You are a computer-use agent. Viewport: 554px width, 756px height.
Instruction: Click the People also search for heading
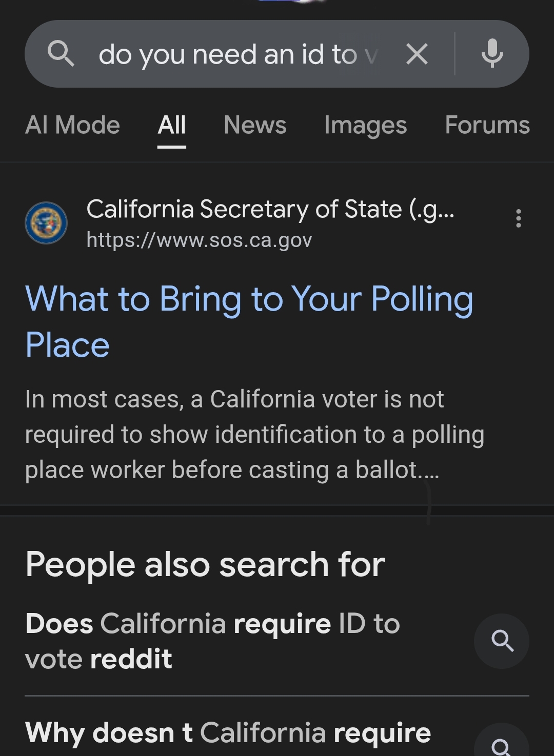coord(205,564)
